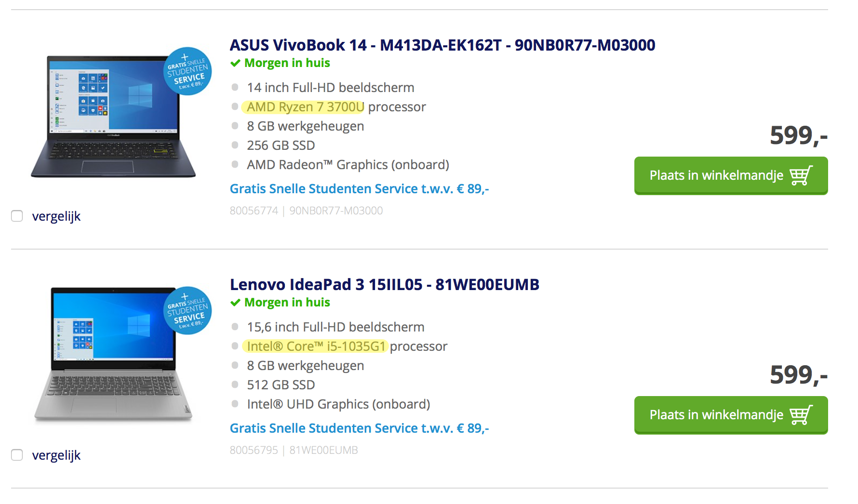This screenshot has width=858, height=504.
Task: Tick the vergelijk checkbox for ASUS VivoBook
Action: [x=17, y=216]
